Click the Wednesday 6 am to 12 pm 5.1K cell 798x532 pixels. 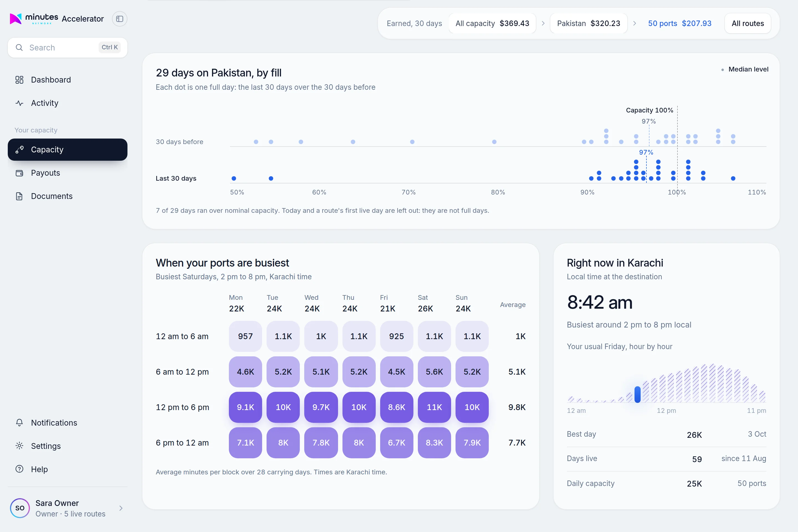[321, 372]
